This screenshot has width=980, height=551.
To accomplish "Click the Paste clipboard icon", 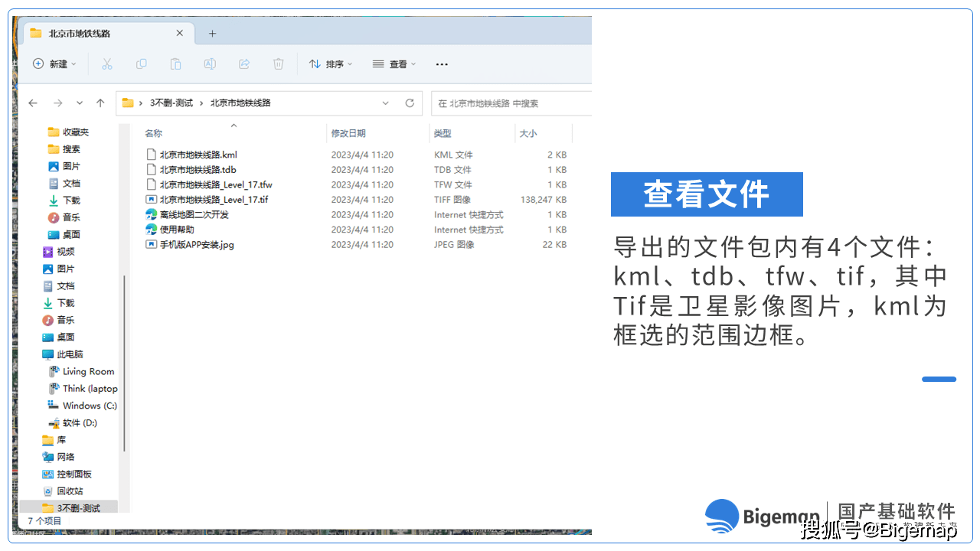I will click(x=175, y=64).
